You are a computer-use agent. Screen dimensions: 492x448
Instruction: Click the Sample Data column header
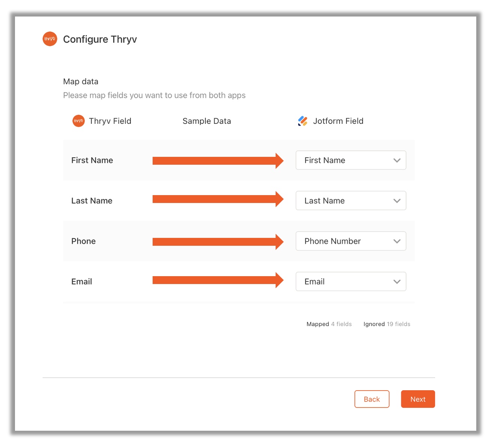coord(207,121)
